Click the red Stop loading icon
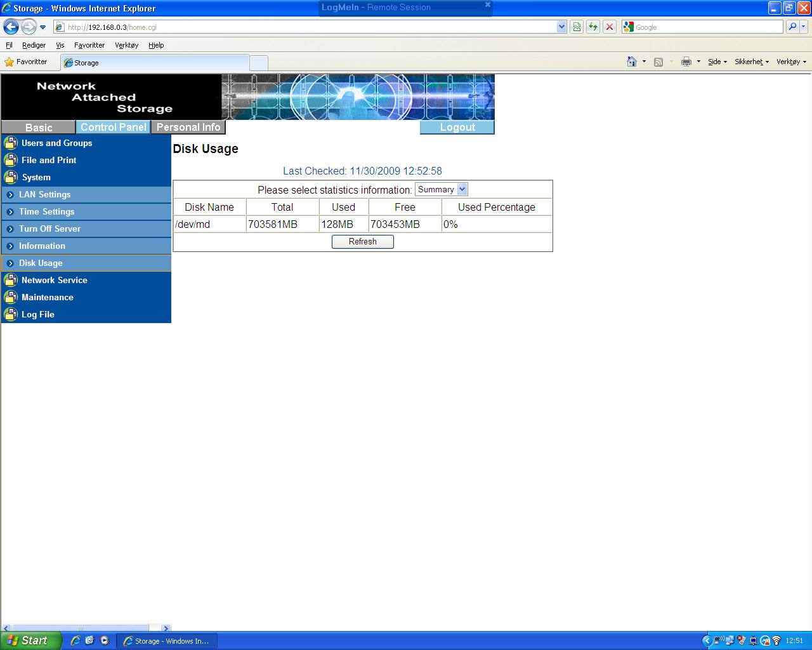This screenshot has width=812, height=650. click(x=609, y=27)
